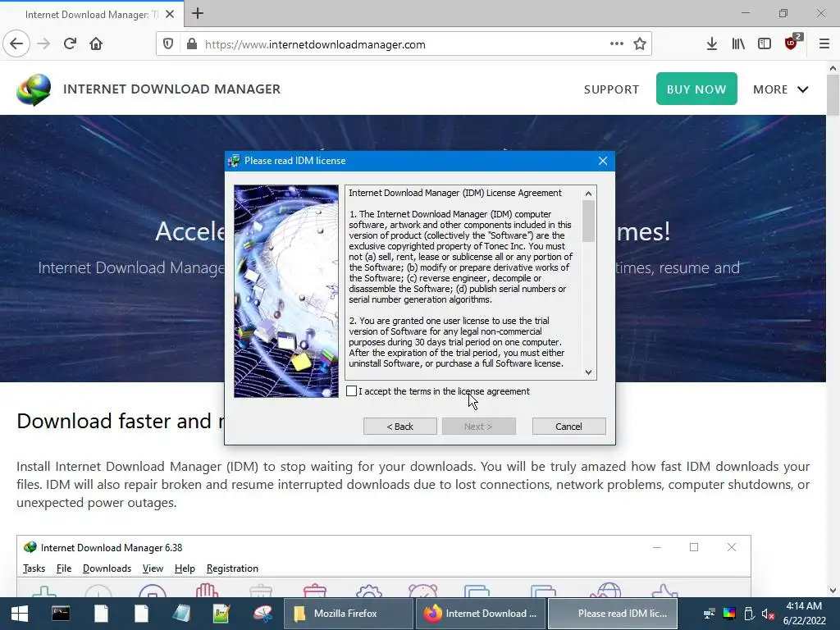The width and height of the screenshot is (840, 630).
Task: Click the Cancel button in the license dialog
Action: [x=568, y=427]
